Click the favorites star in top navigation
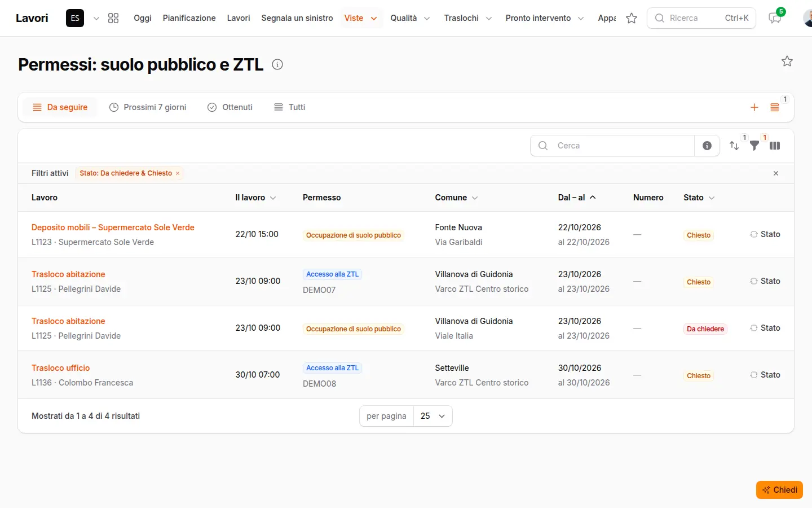 coord(632,18)
